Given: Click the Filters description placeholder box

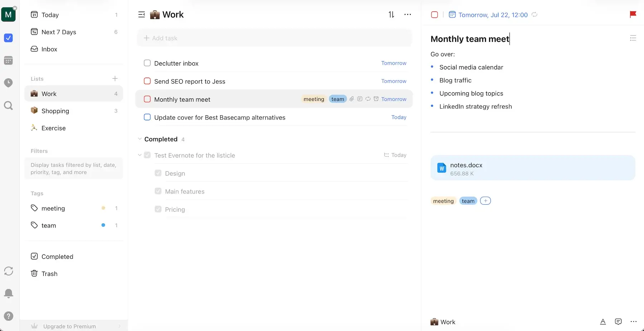Looking at the screenshot, I should coord(74,169).
